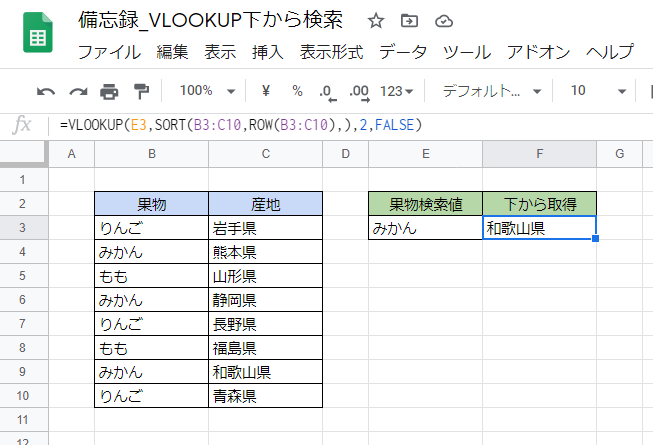Open the zoom 100% dropdown
Viewport: 653px width, 445px height.
coord(207,90)
